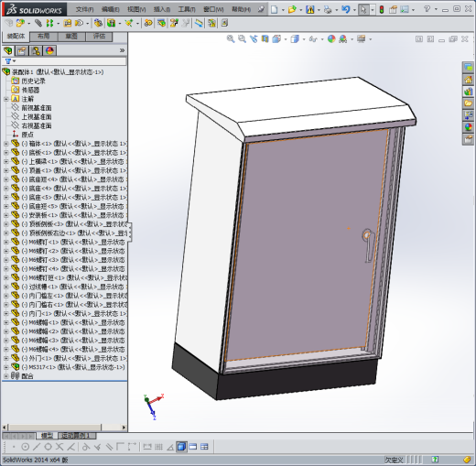The width and height of the screenshot is (476, 466).
Task: Click the Zoom to Fit magnifier icon
Action: 231,39
